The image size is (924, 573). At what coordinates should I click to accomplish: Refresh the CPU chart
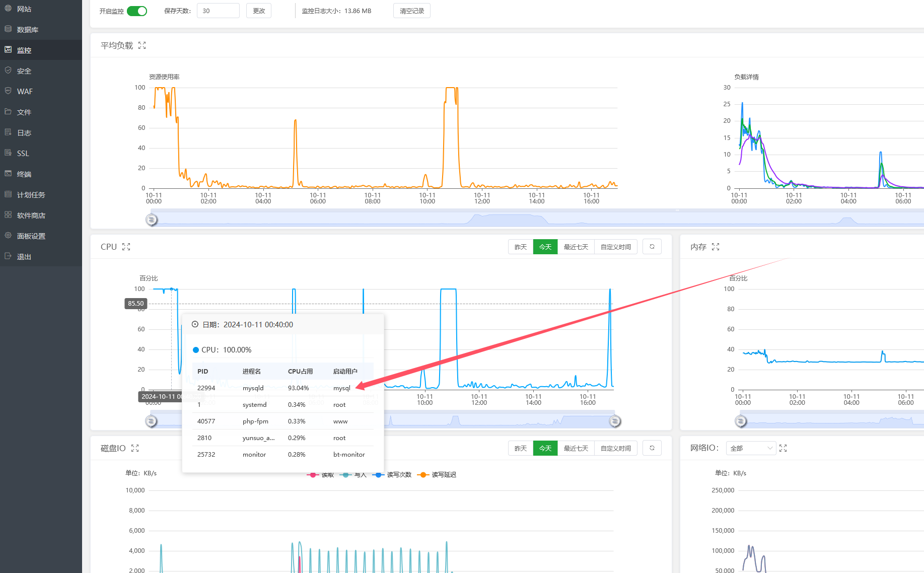pos(652,247)
